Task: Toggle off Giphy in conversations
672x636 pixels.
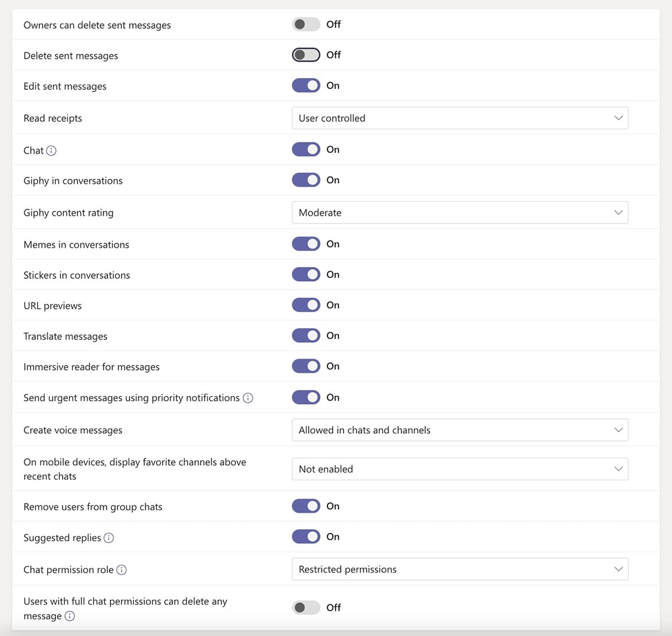Action: [x=305, y=180]
